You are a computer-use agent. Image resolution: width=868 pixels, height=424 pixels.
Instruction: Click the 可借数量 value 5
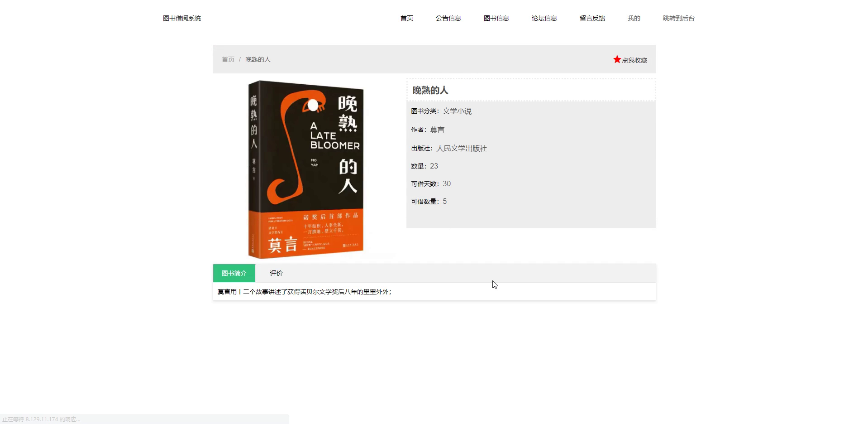pos(445,201)
